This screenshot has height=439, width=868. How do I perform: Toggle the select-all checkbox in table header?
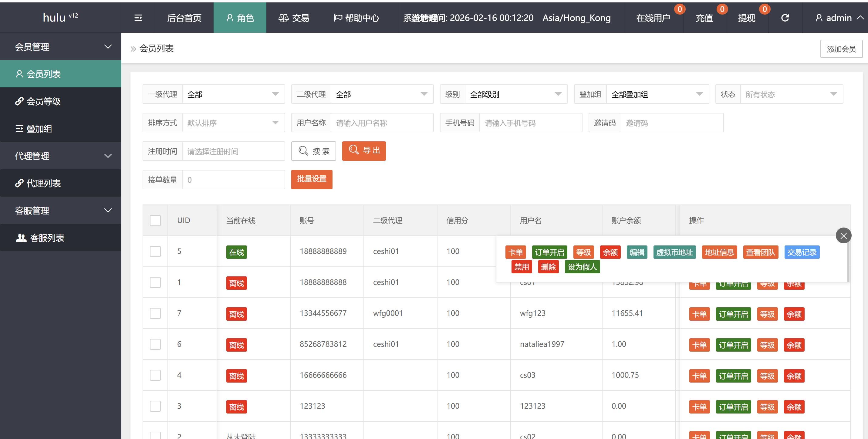click(155, 221)
